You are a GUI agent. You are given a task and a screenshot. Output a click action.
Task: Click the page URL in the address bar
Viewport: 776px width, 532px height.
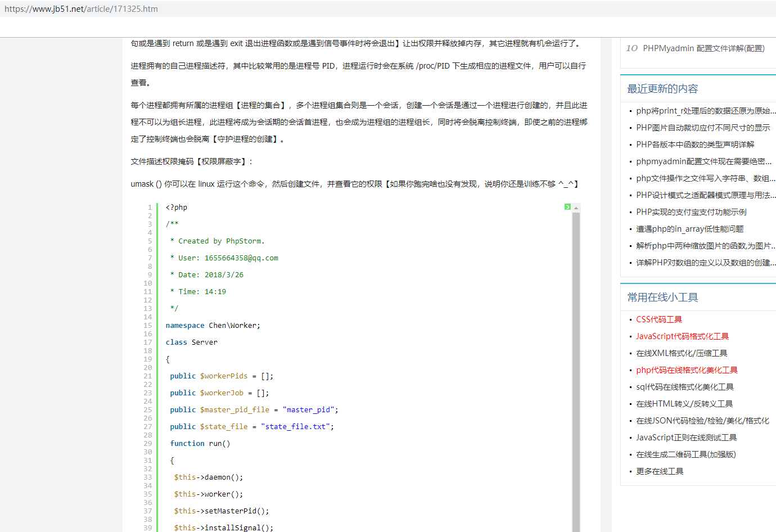(81, 9)
